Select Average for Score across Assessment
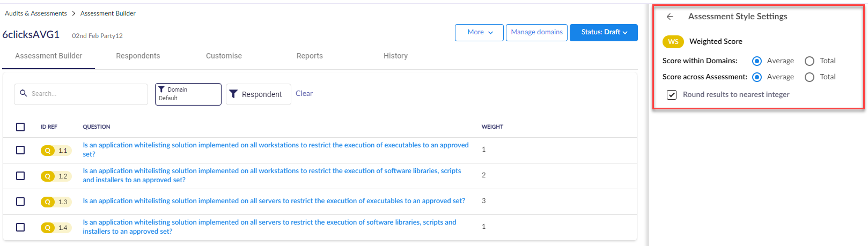This screenshot has width=868, height=246. pos(757,77)
